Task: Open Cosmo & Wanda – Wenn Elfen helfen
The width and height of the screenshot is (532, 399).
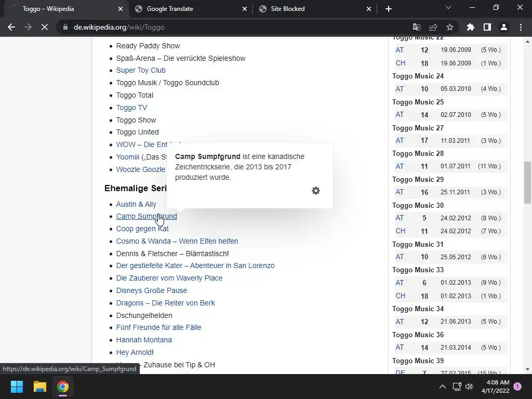Action: (177, 241)
